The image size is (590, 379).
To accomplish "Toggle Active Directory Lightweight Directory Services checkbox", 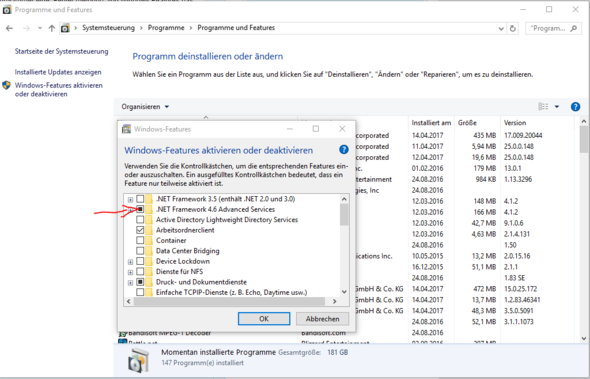I will pyautogui.click(x=140, y=219).
